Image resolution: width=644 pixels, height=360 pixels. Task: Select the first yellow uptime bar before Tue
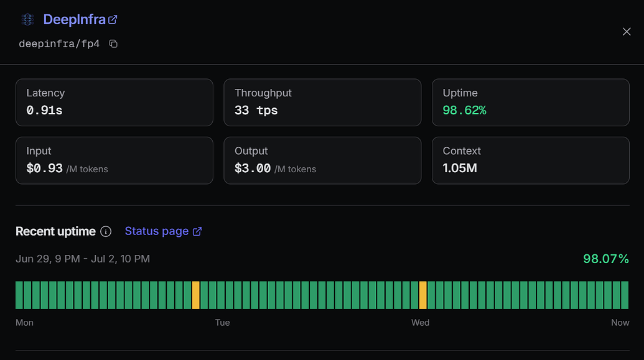pos(196,295)
